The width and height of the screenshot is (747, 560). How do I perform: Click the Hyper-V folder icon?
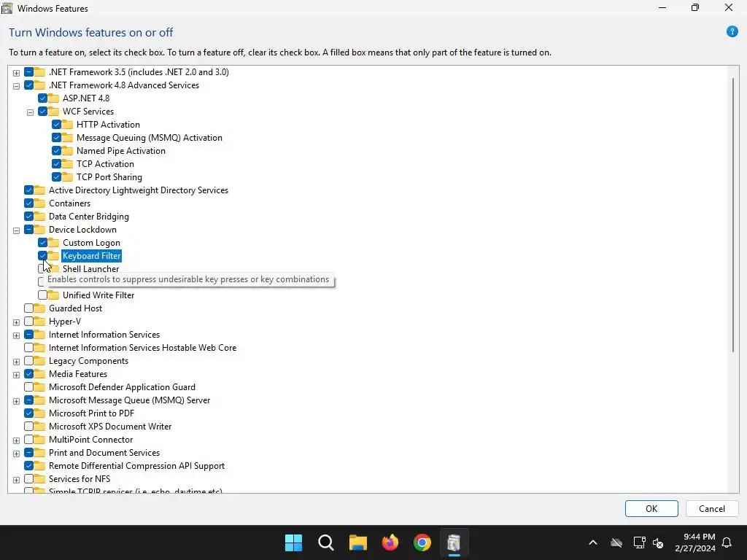(40, 322)
